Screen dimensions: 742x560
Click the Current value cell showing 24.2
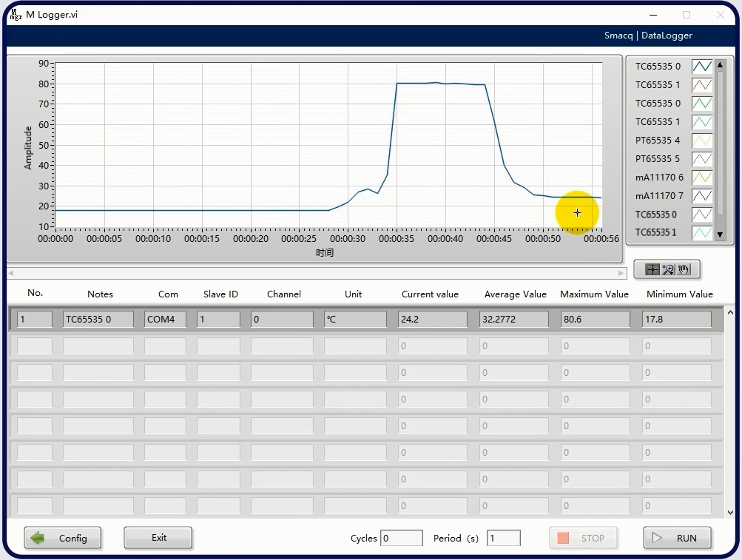tap(433, 319)
